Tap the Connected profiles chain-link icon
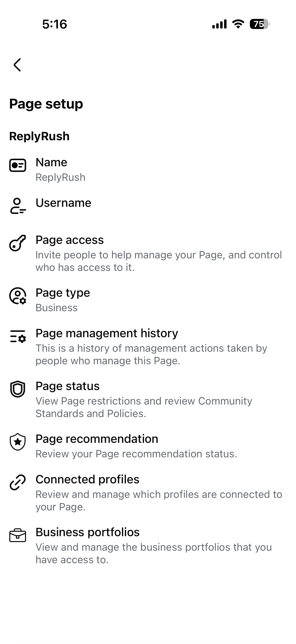296x644 pixels. click(17, 482)
